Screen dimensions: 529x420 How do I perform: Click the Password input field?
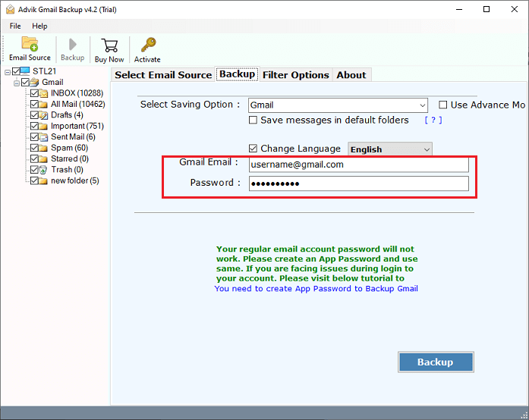(x=359, y=183)
